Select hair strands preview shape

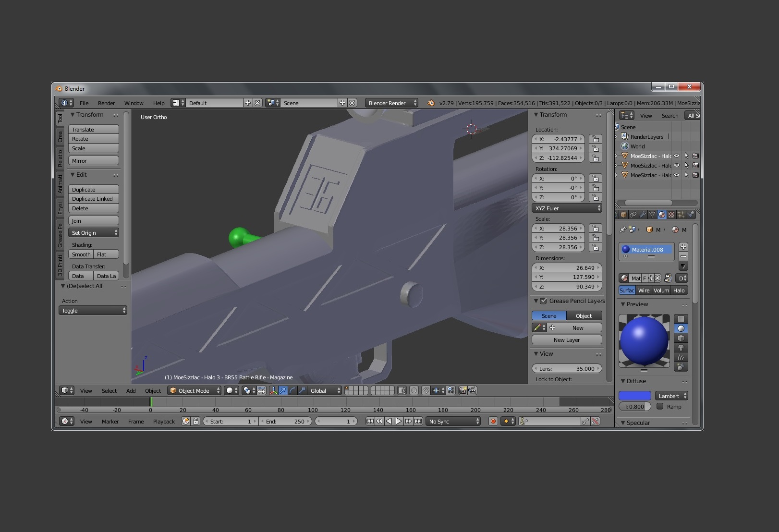pos(681,357)
